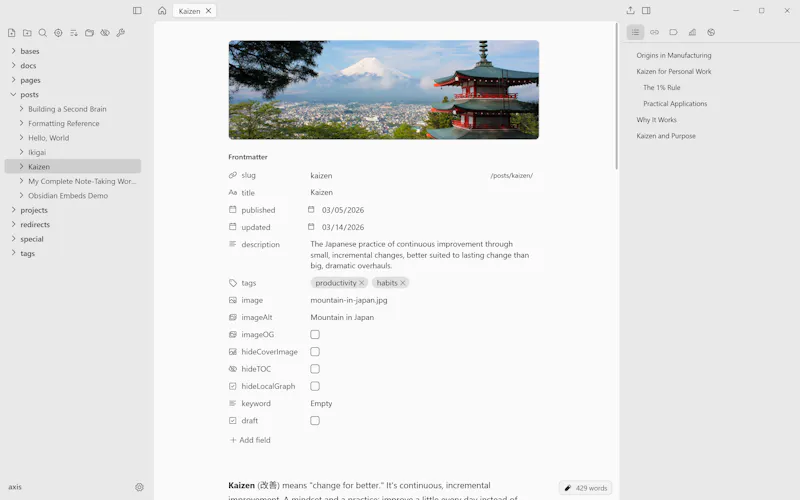The width and height of the screenshot is (800, 500).
Task: Click the calendar icon beside 03/14/2026
Action: coord(311,227)
